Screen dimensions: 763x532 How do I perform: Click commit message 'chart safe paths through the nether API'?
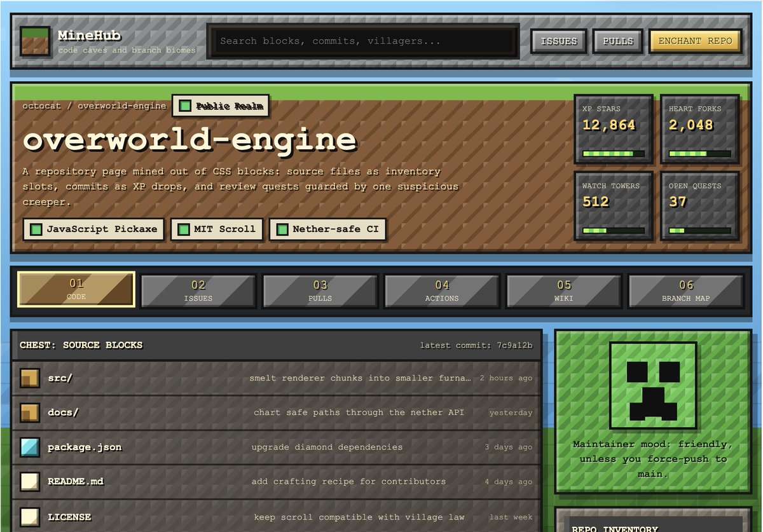tap(359, 413)
